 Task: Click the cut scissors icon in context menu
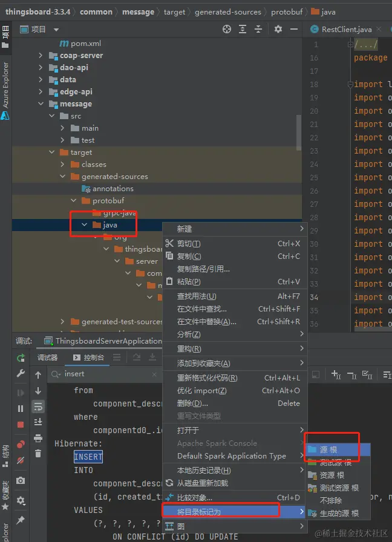[169, 243]
